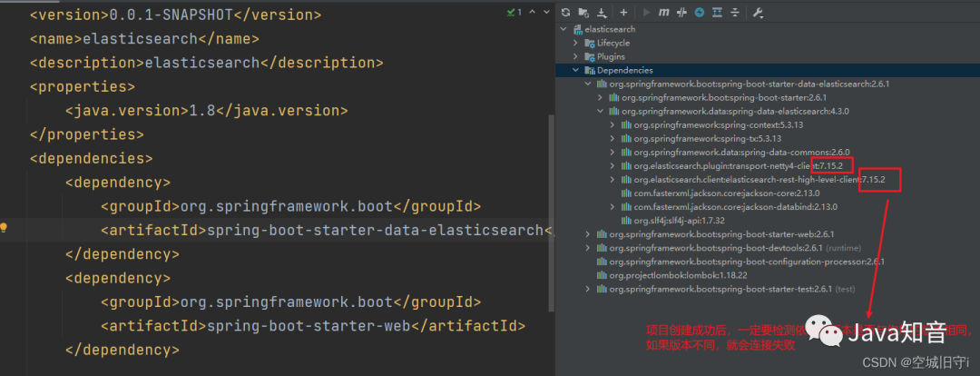
Task: Click Show Dependencies diagram icon
Action: 717,13
